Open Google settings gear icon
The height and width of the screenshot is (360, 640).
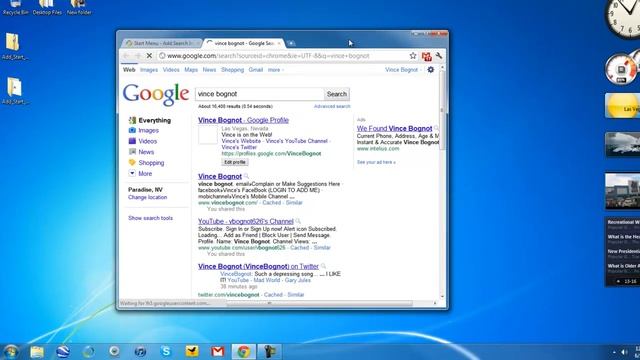(x=431, y=70)
